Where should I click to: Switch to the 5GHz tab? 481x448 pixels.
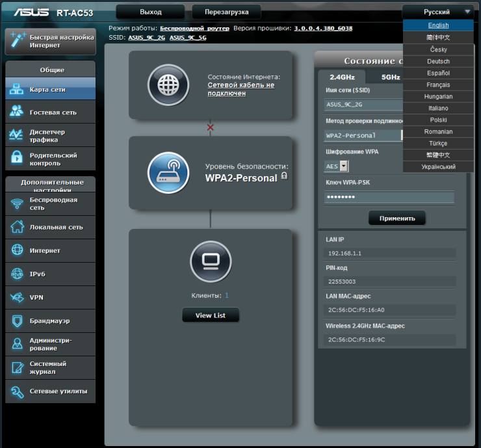click(391, 77)
